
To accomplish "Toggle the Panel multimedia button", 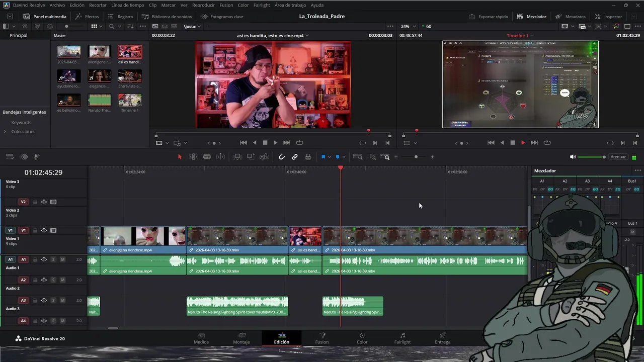I will 45,17.
